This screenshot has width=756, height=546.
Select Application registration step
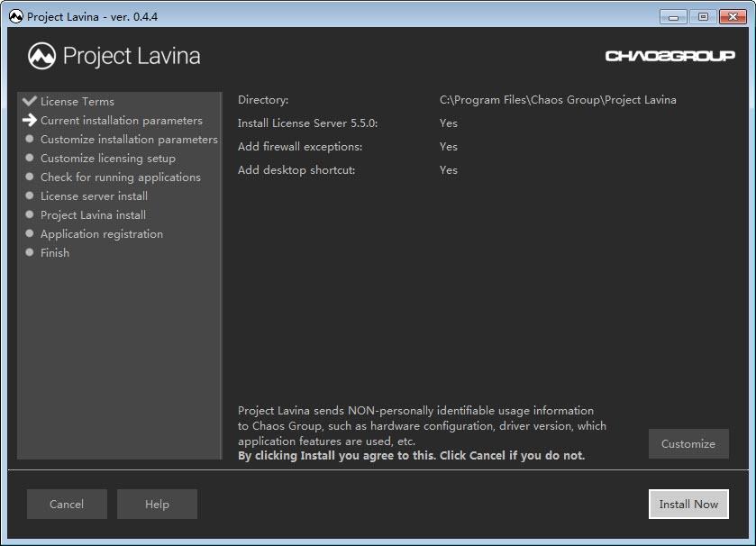[x=102, y=233]
